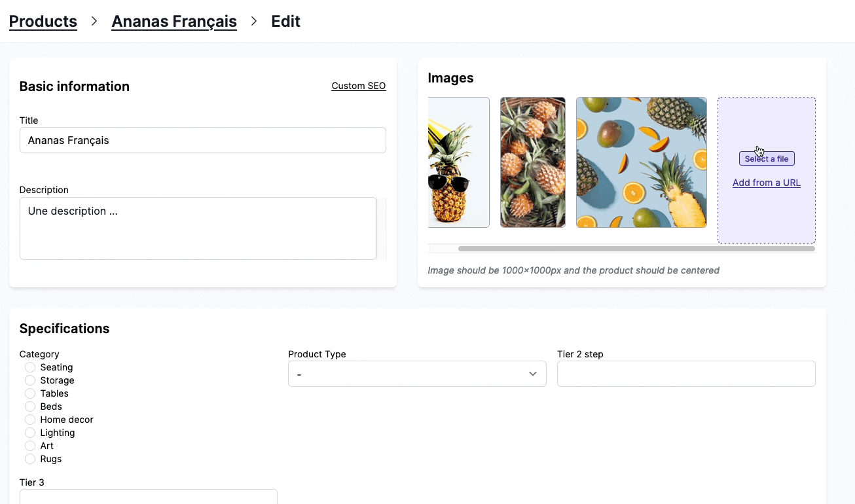Select the Storage category radio button

[29, 380]
